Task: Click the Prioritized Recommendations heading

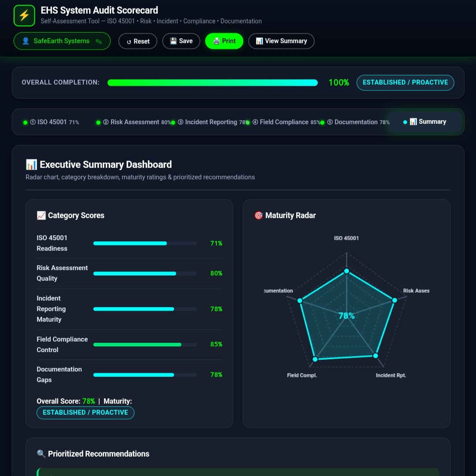Action: tap(99, 454)
